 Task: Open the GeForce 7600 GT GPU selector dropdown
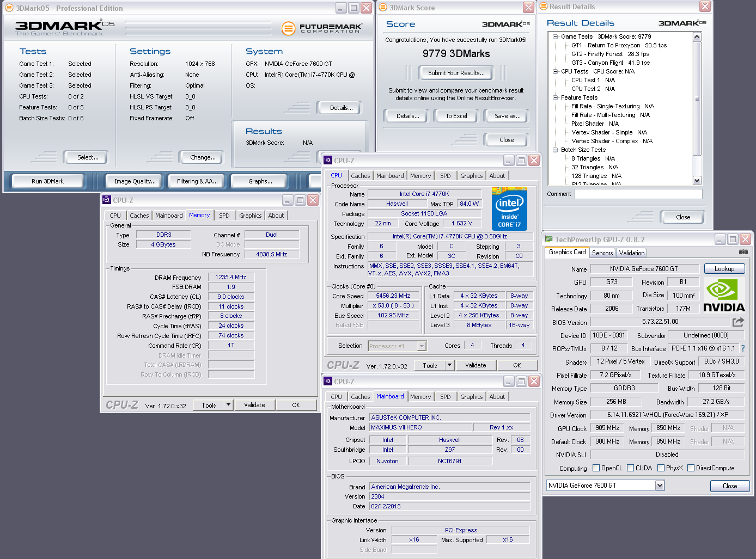click(x=660, y=486)
